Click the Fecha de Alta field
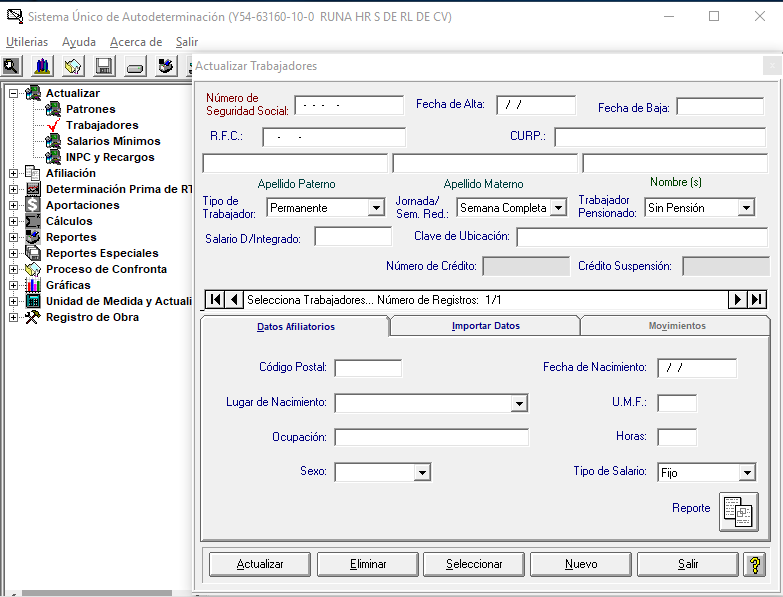 pos(536,105)
